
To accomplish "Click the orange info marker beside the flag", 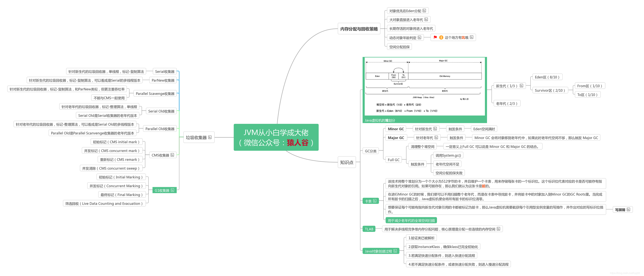I will 441,37.
